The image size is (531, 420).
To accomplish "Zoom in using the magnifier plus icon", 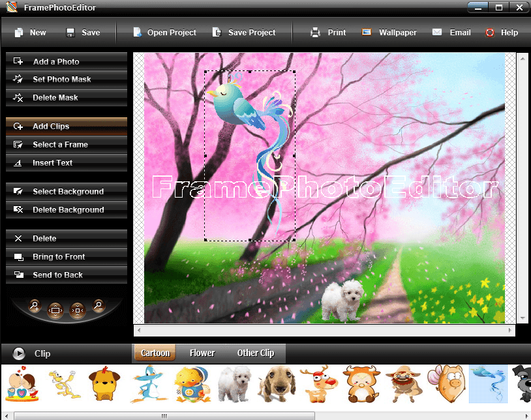I will point(34,307).
